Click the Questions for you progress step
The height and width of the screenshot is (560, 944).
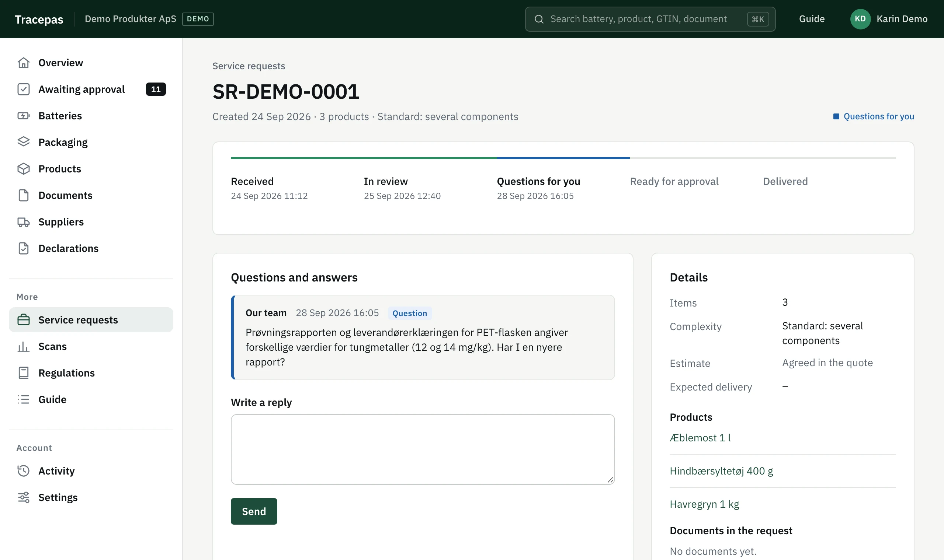(x=538, y=182)
